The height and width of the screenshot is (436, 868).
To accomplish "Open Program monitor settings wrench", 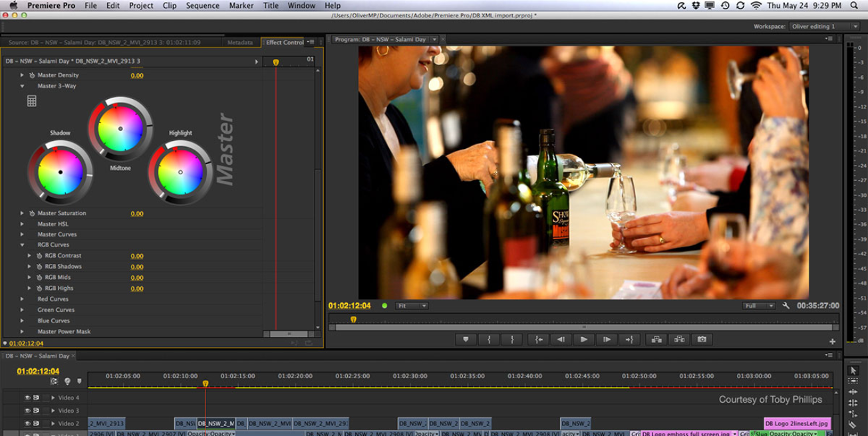I will tap(786, 306).
